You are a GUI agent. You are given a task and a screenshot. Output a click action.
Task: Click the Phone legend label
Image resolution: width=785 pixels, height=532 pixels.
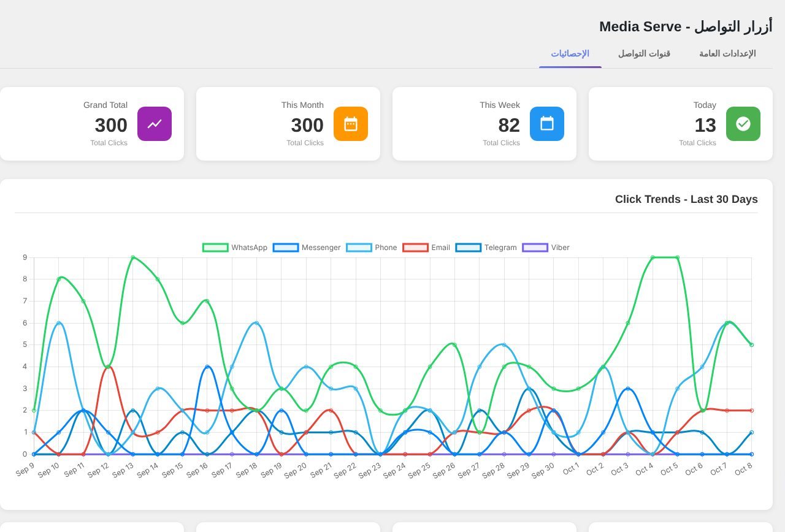click(x=386, y=248)
